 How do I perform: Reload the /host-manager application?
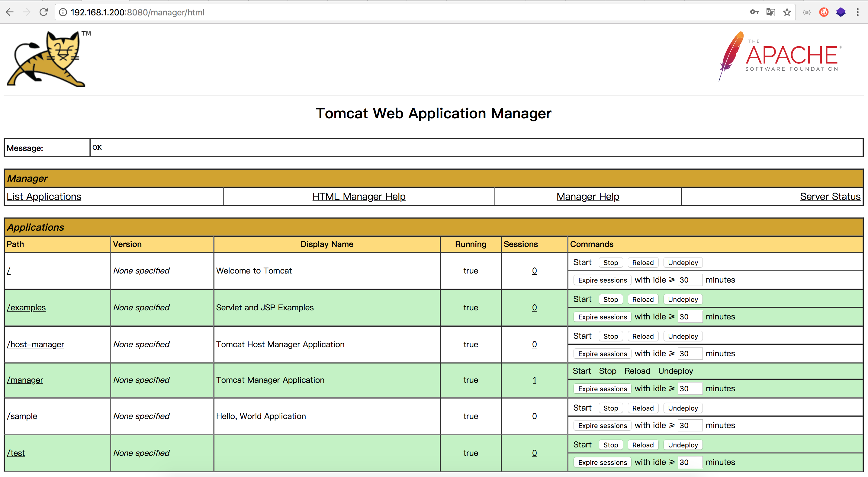tap(643, 336)
